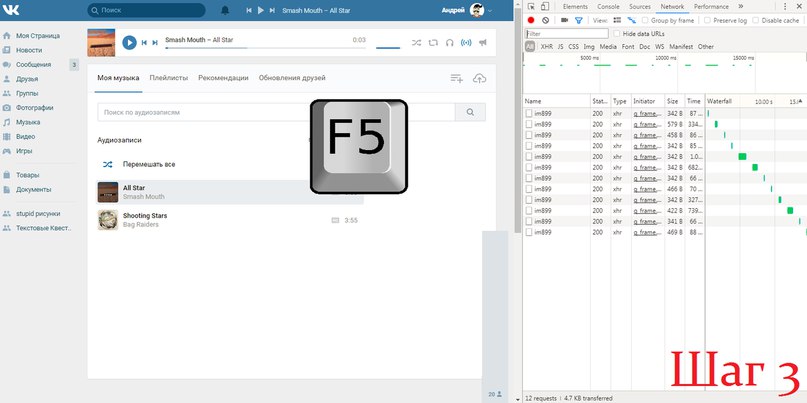
Task: Open the Console tab in DevTools
Action: click(608, 7)
